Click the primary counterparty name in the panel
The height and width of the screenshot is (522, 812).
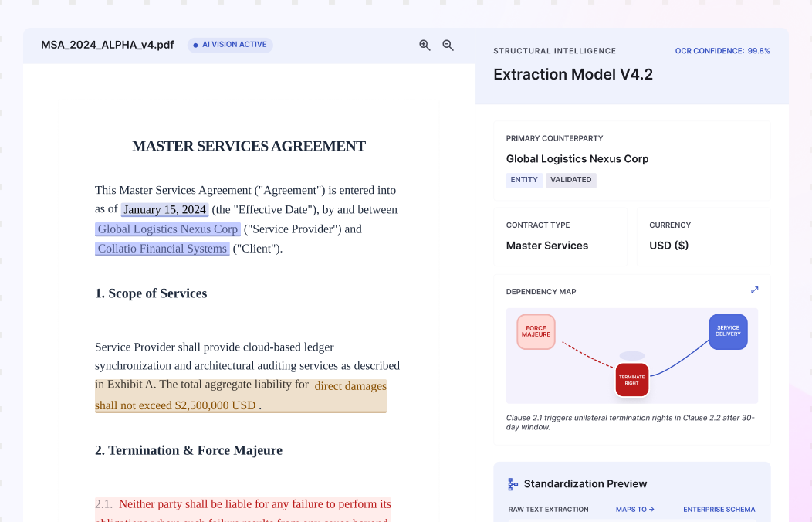point(577,159)
